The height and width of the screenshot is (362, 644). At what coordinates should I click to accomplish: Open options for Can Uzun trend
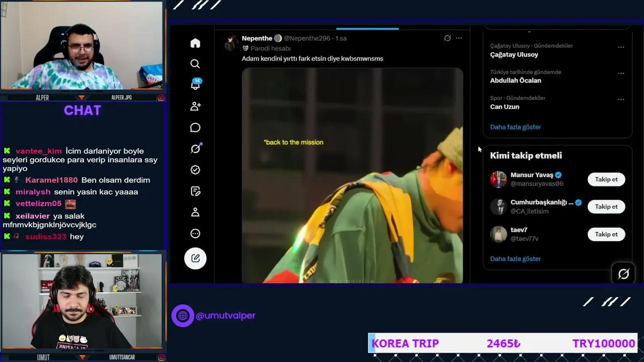point(621,100)
